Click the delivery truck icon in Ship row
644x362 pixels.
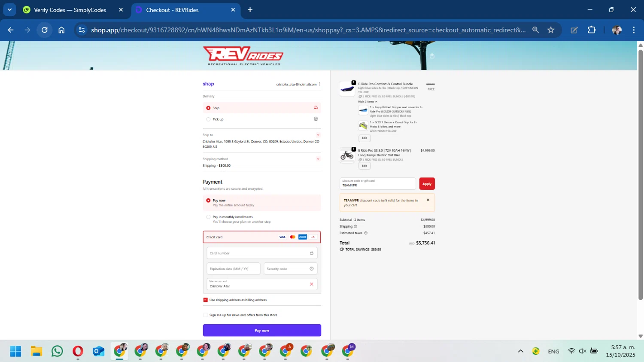point(316,108)
